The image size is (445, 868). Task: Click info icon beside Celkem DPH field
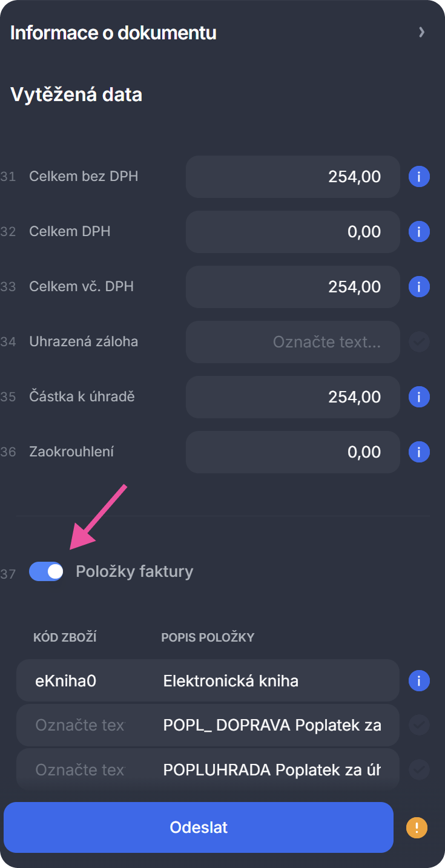[x=419, y=232]
